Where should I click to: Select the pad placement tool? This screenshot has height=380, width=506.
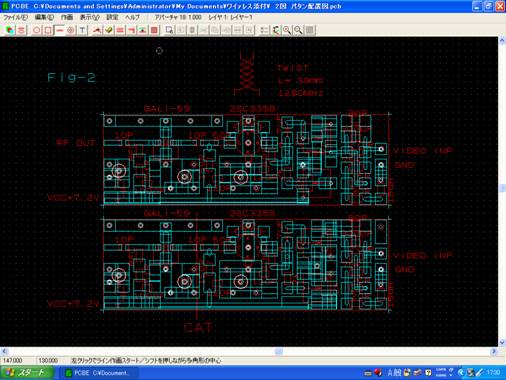coord(71,30)
